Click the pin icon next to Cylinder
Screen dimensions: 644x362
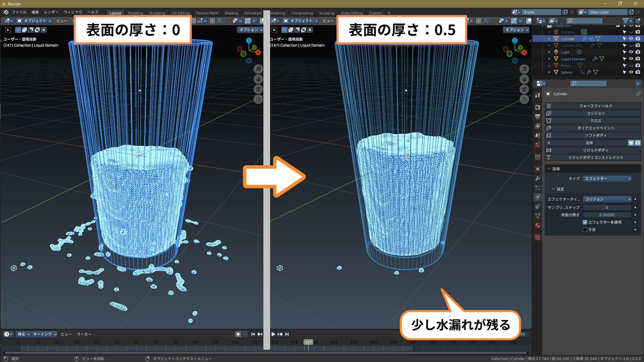(638, 94)
